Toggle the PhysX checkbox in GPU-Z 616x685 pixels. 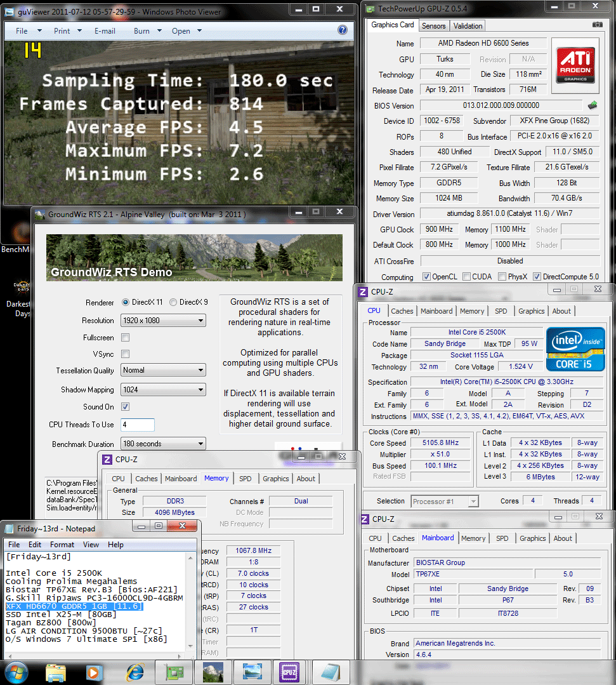pyautogui.click(x=502, y=277)
